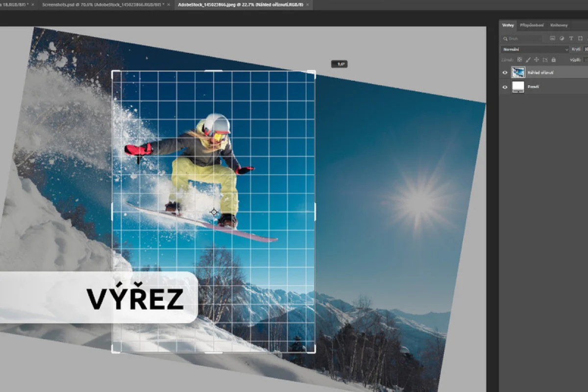Viewport: 588px width, 392px height.
Task: Filter layers by adjustment layers icon
Action: pyautogui.click(x=562, y=38)
